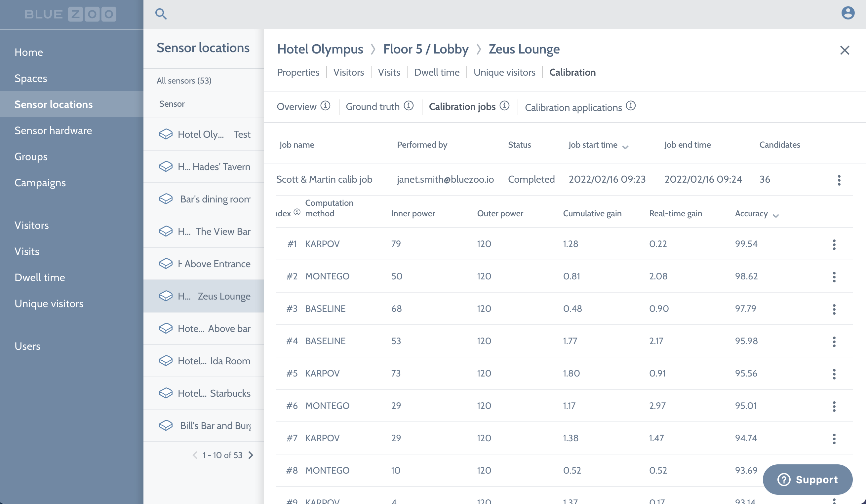Image resolution: width=866 pixels, height=504 pixels.
Task: Open the user account profile icon
Action: [847, 14]
